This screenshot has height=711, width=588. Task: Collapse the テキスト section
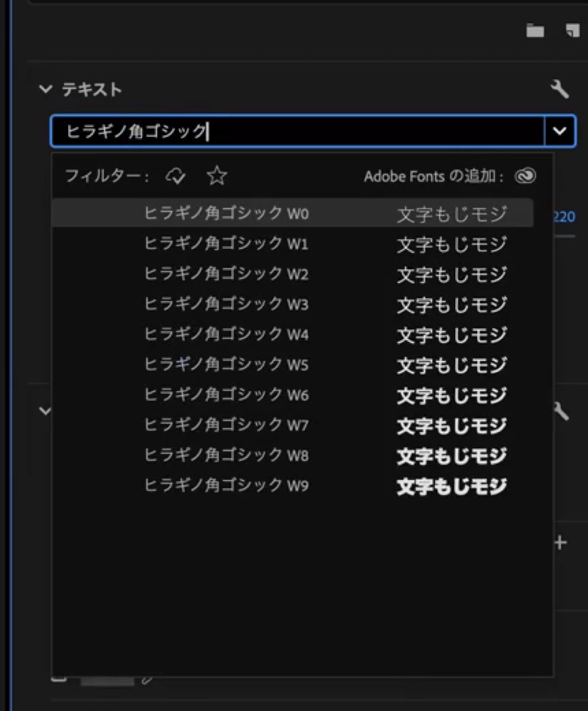45,89
